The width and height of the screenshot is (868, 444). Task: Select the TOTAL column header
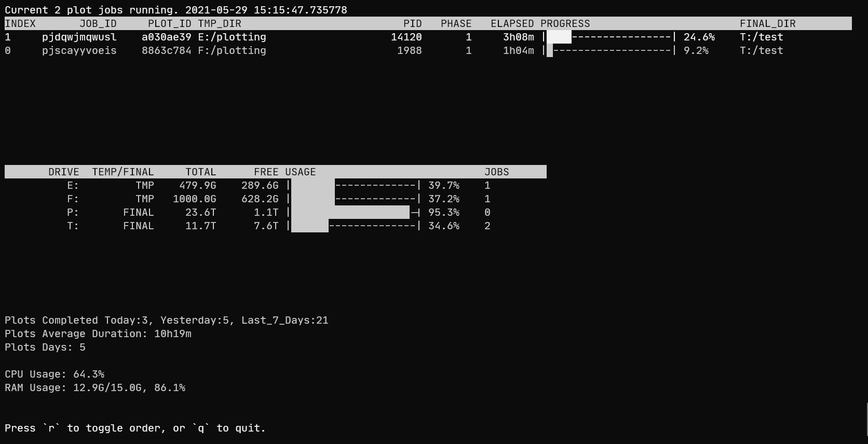tap(201, 172)
